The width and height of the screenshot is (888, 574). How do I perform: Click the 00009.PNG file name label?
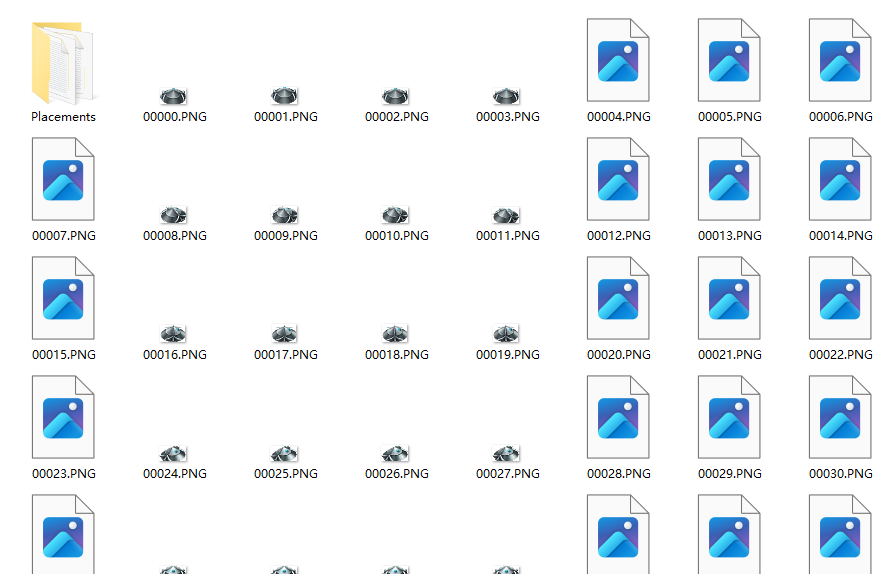[286, 236]
